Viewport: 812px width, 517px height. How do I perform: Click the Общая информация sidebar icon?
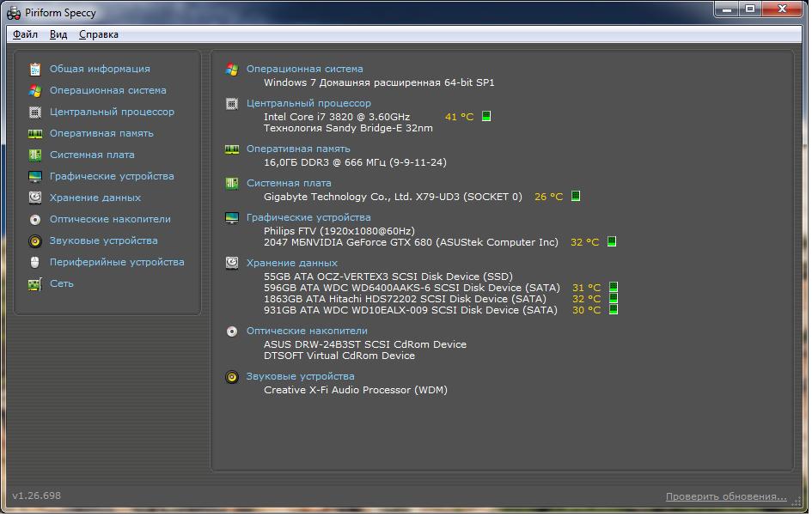(35, 69)
